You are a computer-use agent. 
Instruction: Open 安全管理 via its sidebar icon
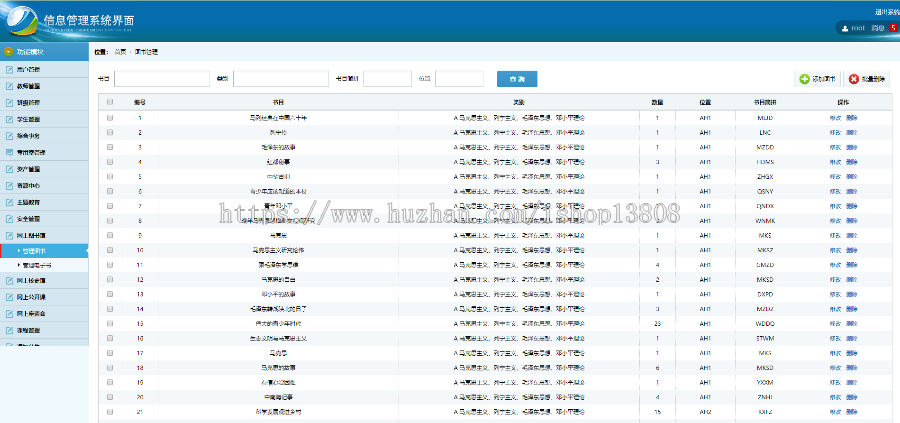[9, 219]
